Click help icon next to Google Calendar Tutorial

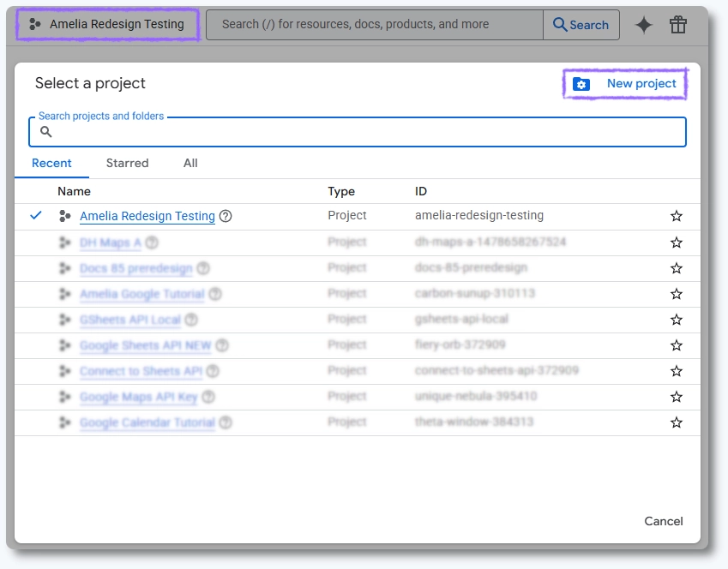pos(226,422)
